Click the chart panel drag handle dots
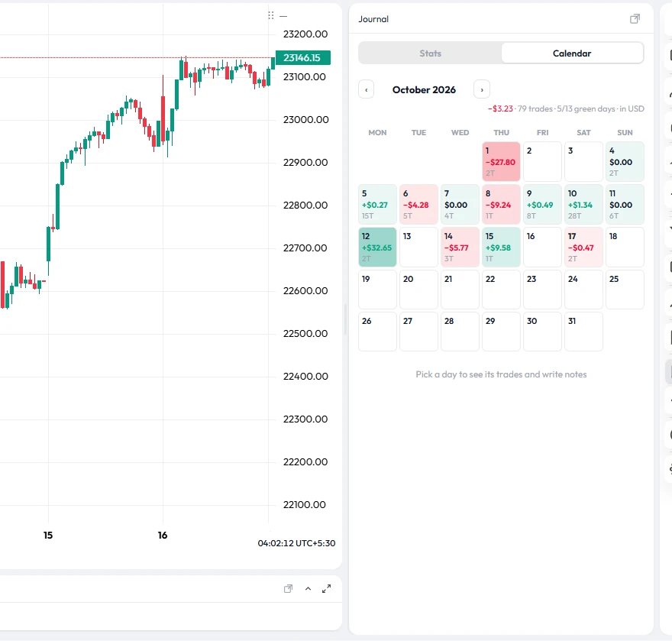 pyautogui.click(x=271, y=15)
